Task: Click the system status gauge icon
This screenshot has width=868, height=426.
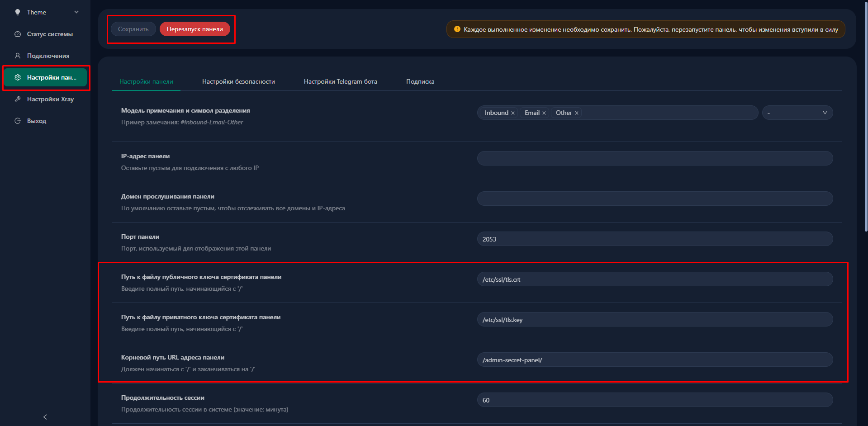Action: click(18, 34)
